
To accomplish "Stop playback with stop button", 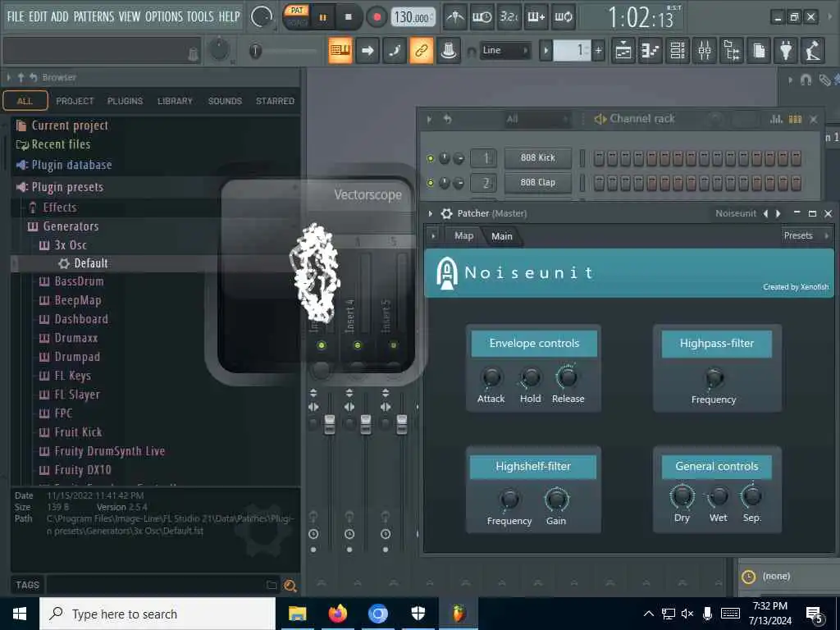I will point(348,17).
